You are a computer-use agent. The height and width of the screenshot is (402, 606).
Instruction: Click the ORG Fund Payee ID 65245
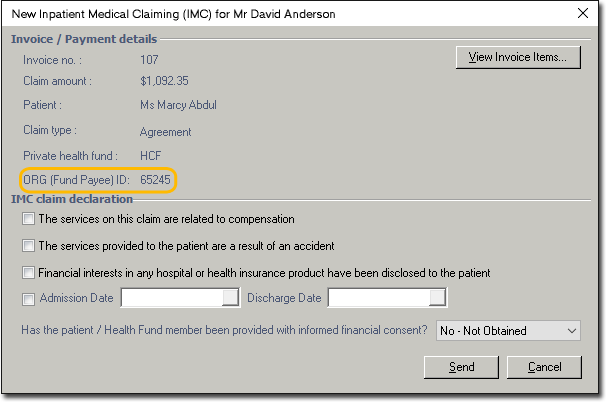click(156, 180)
